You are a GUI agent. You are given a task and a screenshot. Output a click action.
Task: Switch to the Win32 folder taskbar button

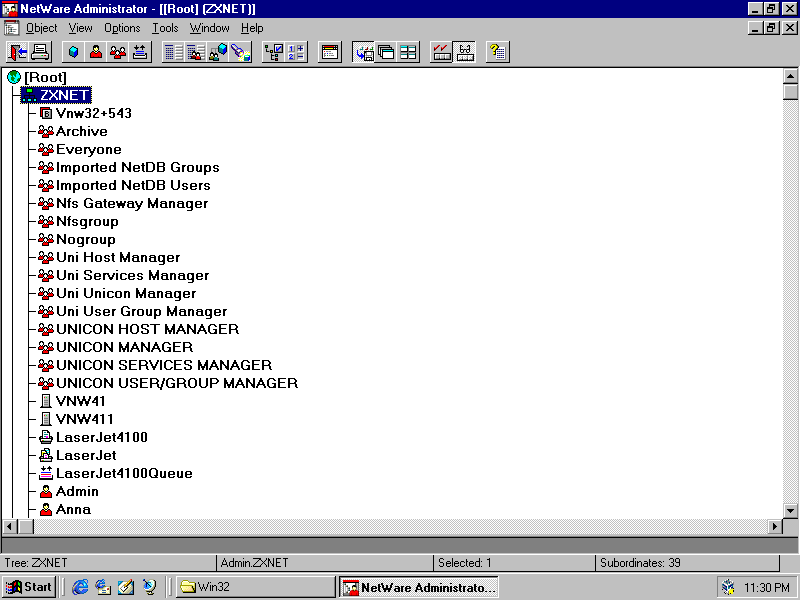click(256, 587)
